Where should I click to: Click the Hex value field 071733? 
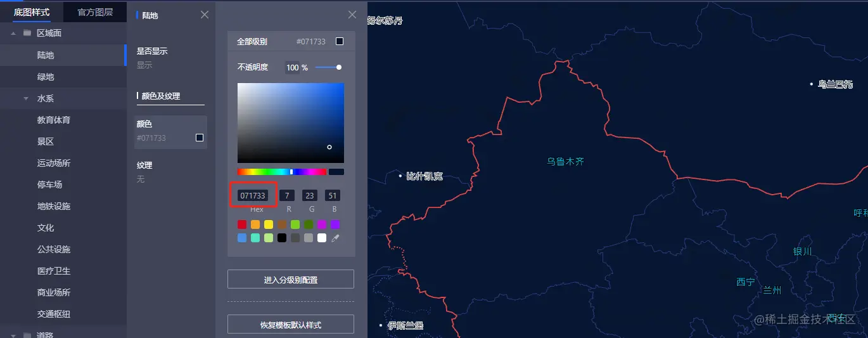pos(253,195)
